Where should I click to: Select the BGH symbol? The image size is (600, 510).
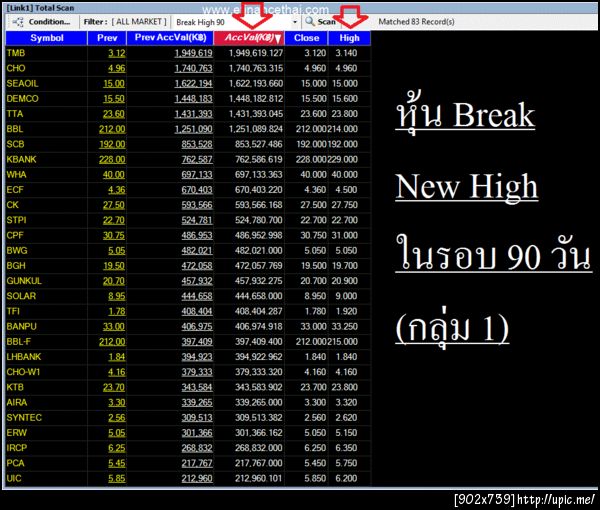point(16,266)
